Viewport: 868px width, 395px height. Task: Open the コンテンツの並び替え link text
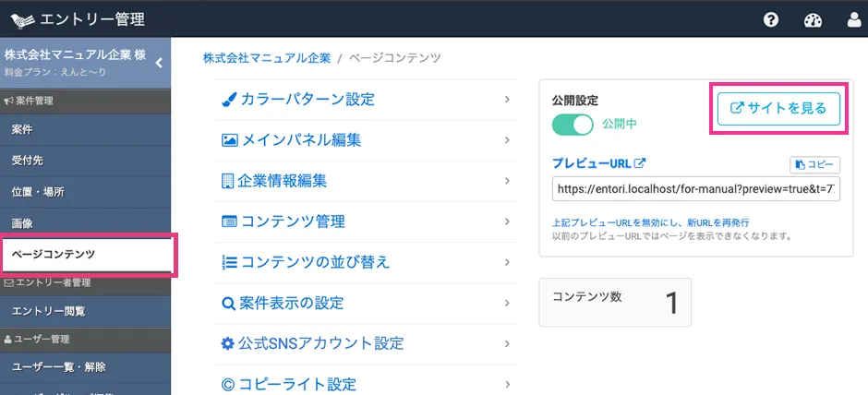click(316, 262)
